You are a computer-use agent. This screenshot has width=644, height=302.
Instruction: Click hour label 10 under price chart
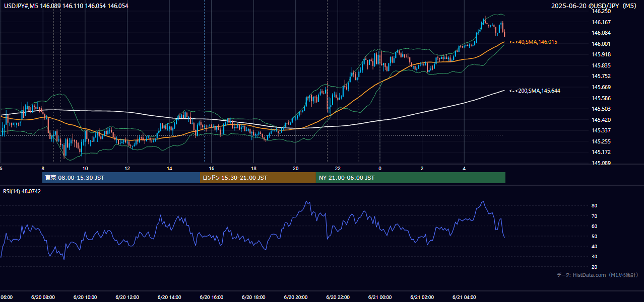[85, 168]
